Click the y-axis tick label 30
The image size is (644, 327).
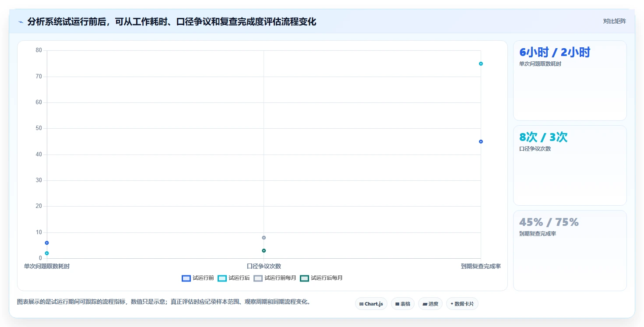pyautogui.click(x=39, y=180)
